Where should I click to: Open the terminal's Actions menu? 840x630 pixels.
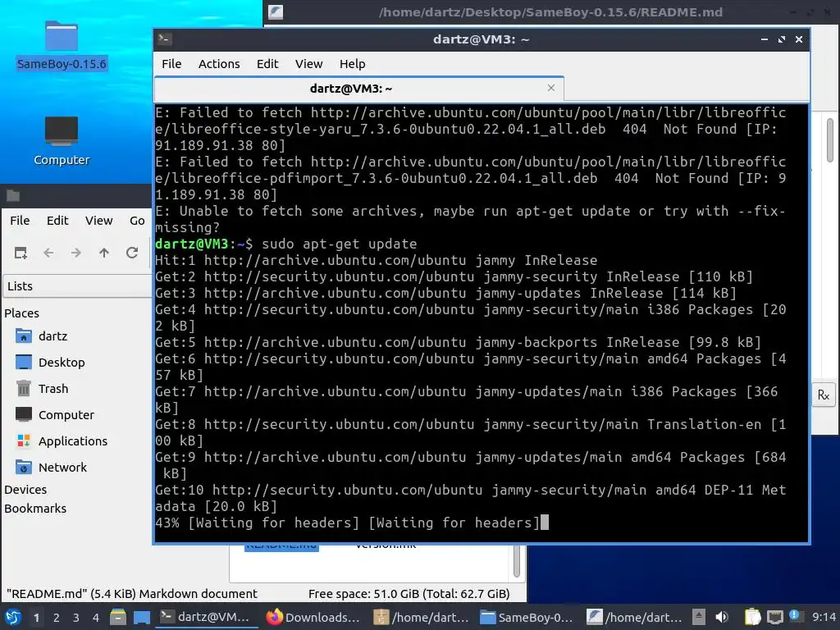218,64
